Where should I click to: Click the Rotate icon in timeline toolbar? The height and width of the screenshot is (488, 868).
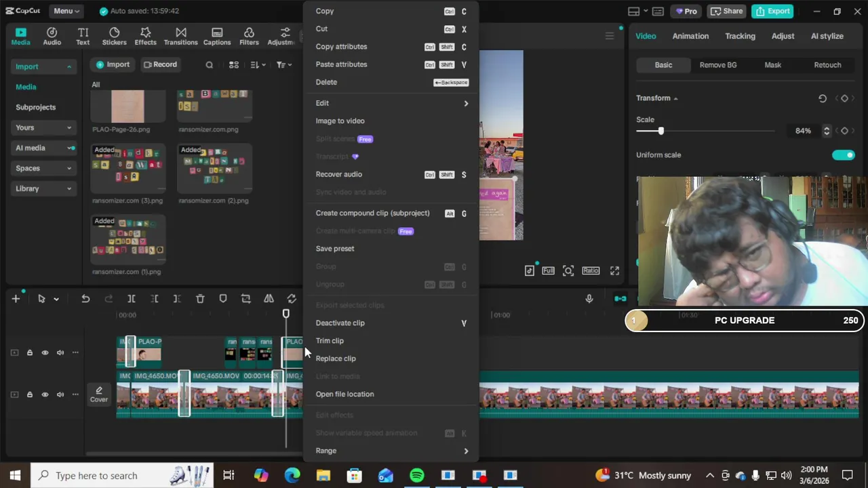[x=292, y=299]
